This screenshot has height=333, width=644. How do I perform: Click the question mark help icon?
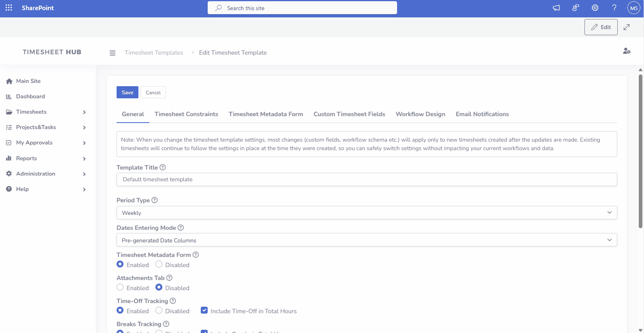tap(614, 8)
